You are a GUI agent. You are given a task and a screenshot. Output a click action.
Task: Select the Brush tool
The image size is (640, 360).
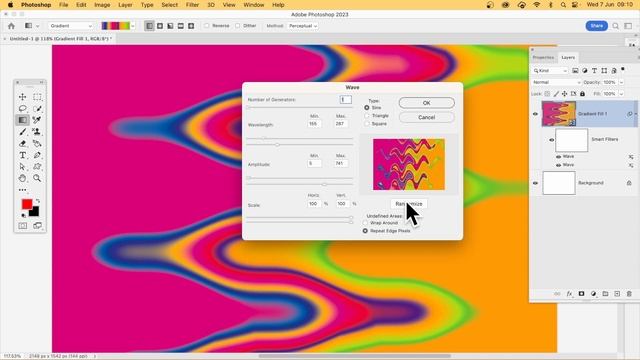[22, 132]
